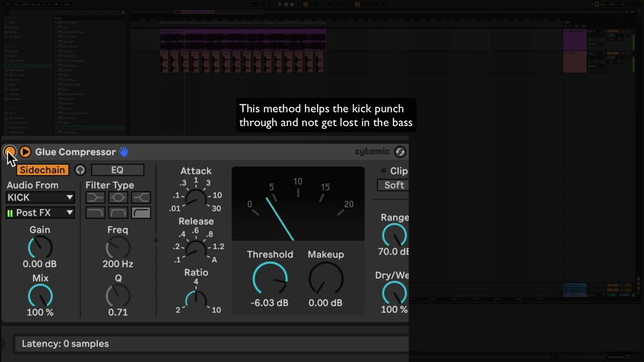Open the MIDI Effects browser category

pyautogui.click(x=16, y=70)
